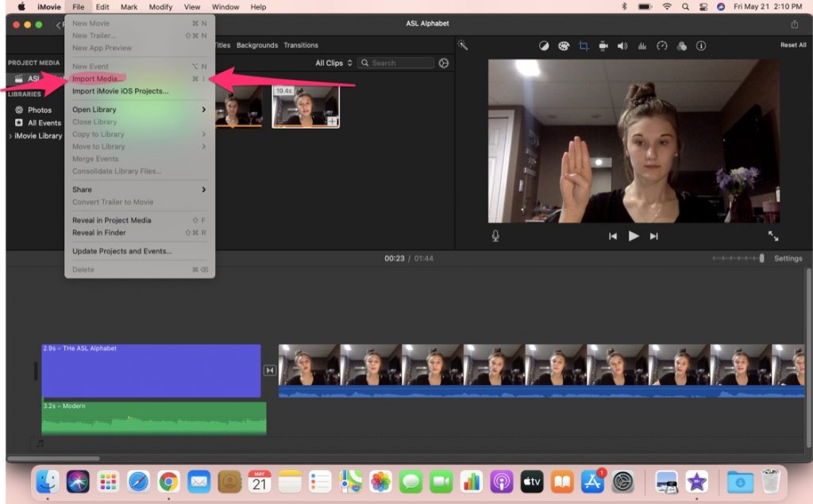Switch to the Transitions tab
Image resolution: width=813 pixels, height=504 pixels.
[301, 45]
